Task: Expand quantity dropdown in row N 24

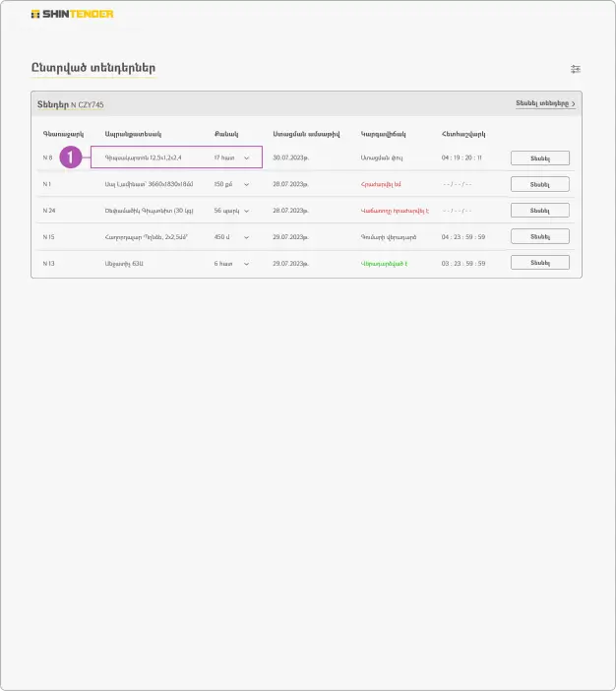Action: tap(246, 211)
